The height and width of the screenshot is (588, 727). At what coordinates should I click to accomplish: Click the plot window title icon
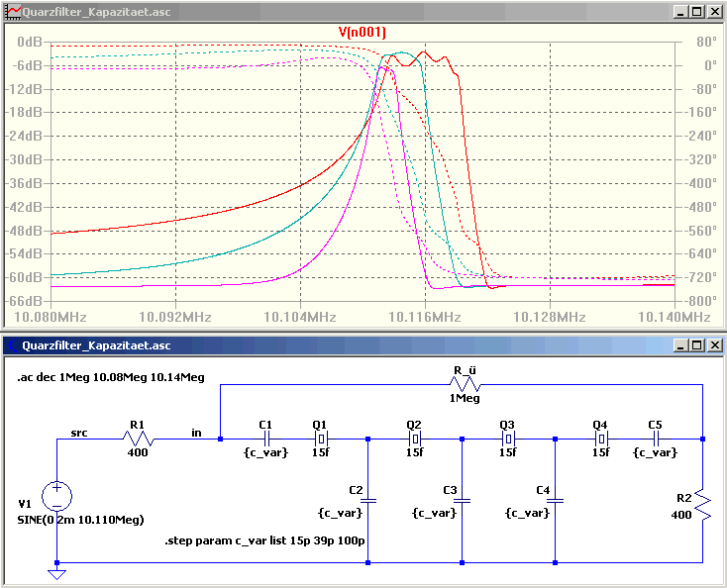tap(13, 12)
